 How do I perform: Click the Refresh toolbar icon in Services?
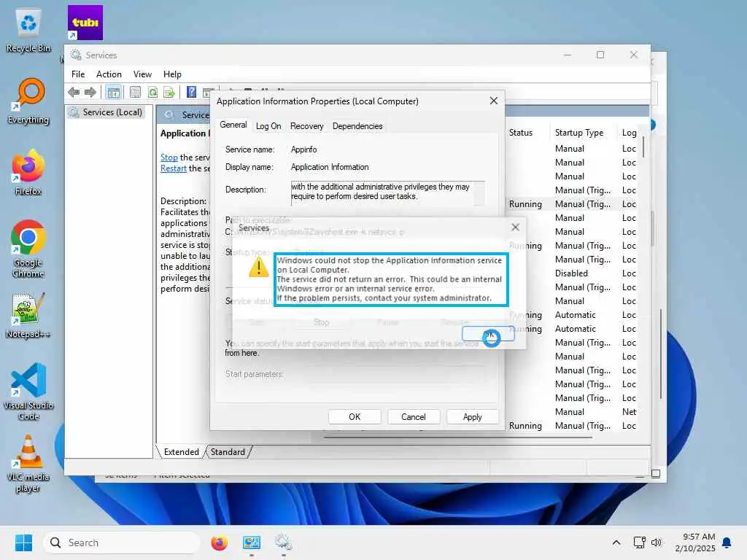[152, 92]
